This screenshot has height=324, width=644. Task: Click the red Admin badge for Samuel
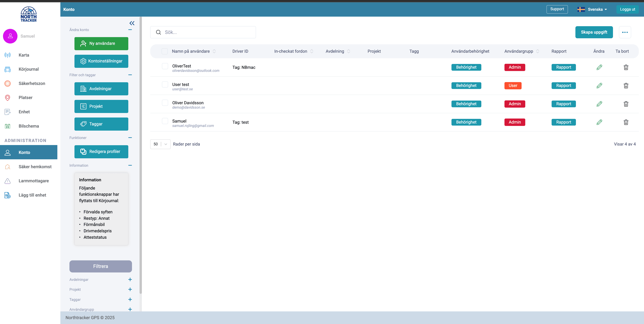tap(515, 122)
